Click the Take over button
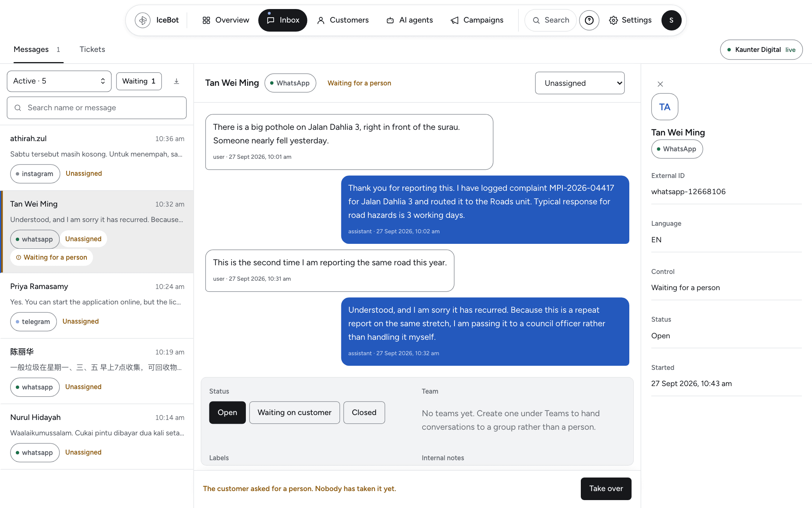 (606, 488)
